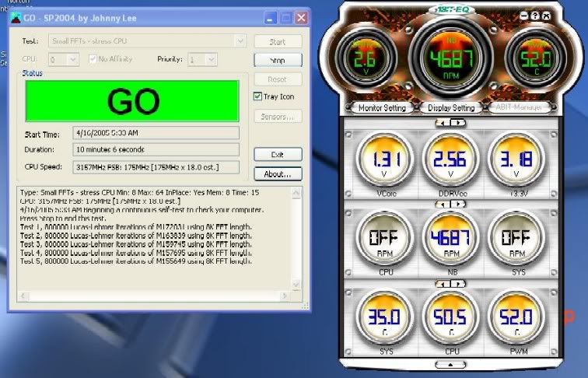Page voltage row left with arrow
This screenshot has height=378, width=588.
click(443, 123)
